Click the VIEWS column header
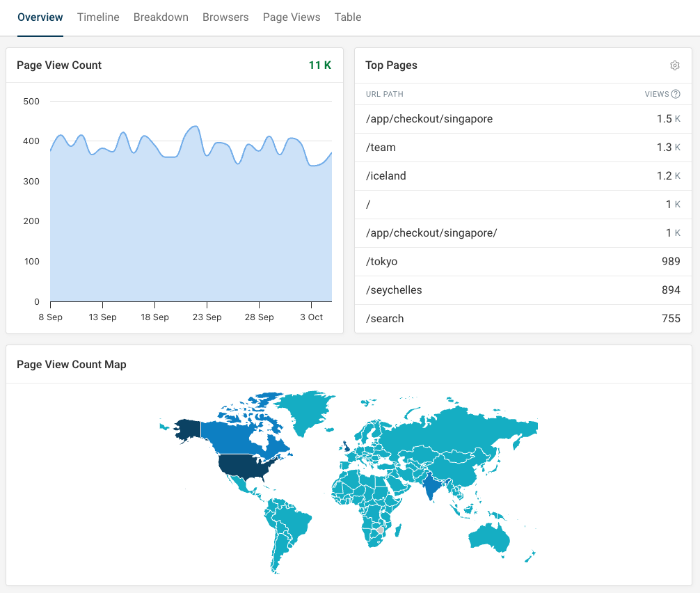The height and width of the screenshot is (593, 700). (657, 94)
